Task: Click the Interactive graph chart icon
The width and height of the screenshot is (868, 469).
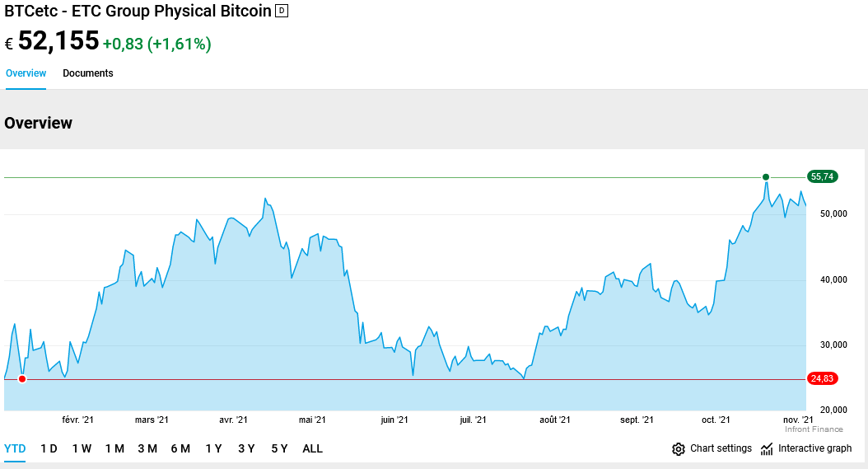Action: tap(767, 449)
